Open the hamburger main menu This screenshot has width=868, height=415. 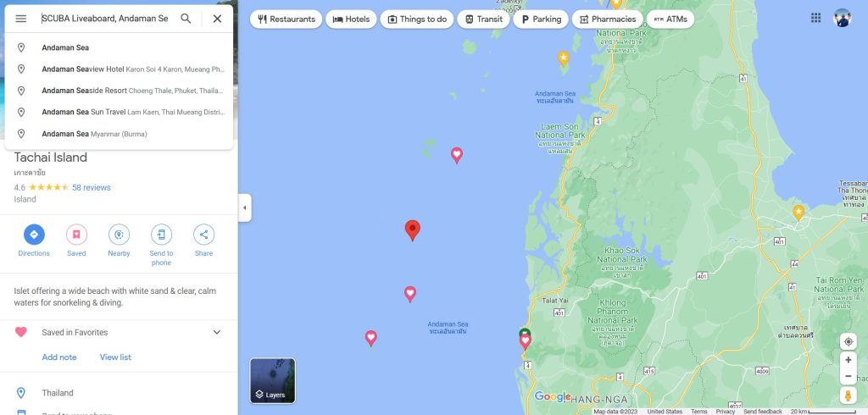[x=21, y=19]
